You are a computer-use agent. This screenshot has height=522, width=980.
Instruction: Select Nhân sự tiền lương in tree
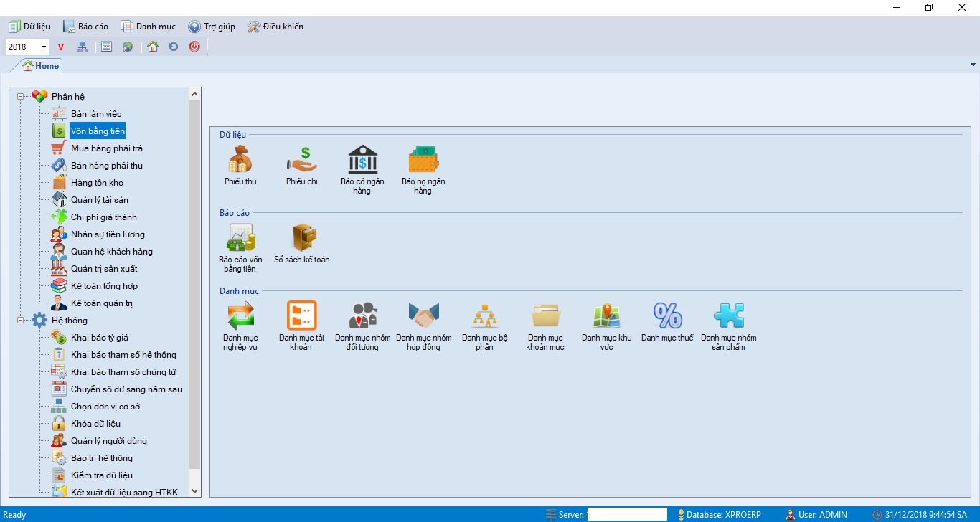(108, 234)
